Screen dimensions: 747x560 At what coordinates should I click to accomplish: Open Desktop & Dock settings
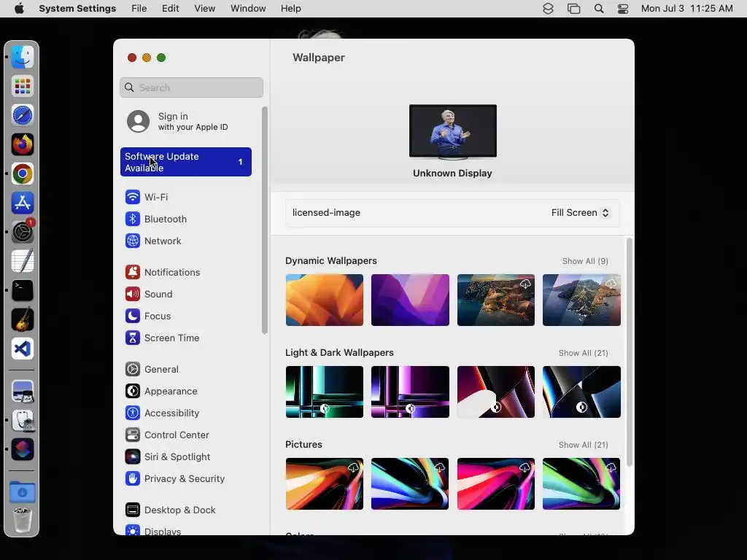(x=170, y=510)
